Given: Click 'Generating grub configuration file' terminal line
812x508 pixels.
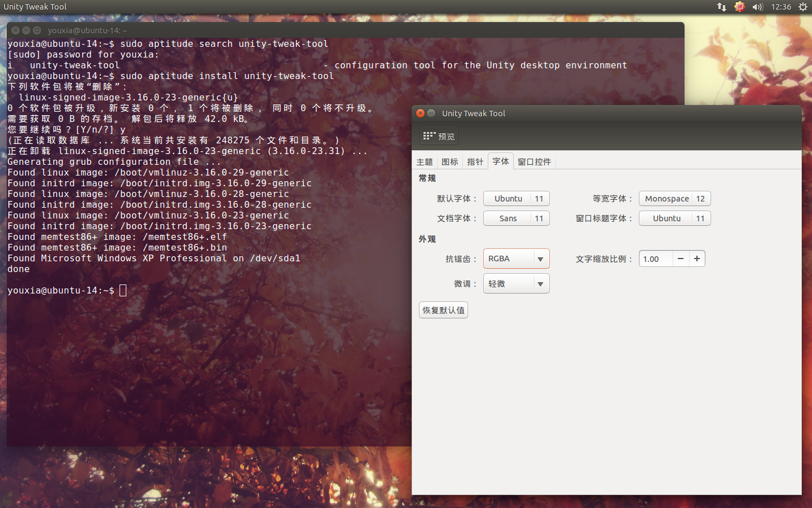Looking at the screenshot, I should click(114, 162).
